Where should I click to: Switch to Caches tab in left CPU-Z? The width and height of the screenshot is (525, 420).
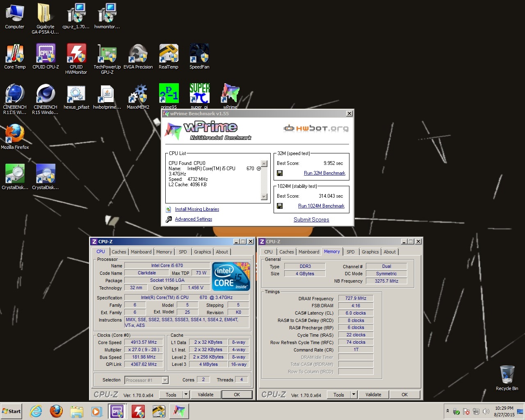point(119,252)
